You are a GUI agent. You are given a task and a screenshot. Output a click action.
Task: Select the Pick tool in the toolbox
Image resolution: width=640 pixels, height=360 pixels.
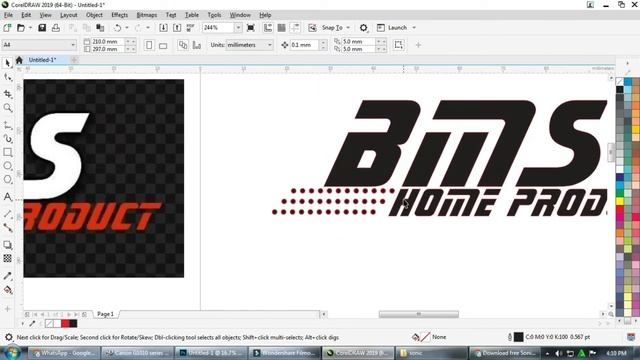7,63
